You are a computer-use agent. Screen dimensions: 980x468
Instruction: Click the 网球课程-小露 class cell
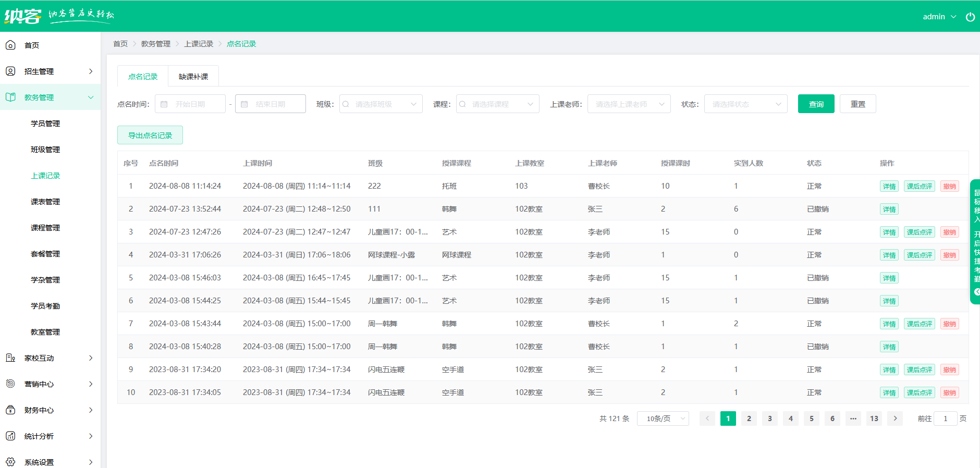click(x=391, y=255)
